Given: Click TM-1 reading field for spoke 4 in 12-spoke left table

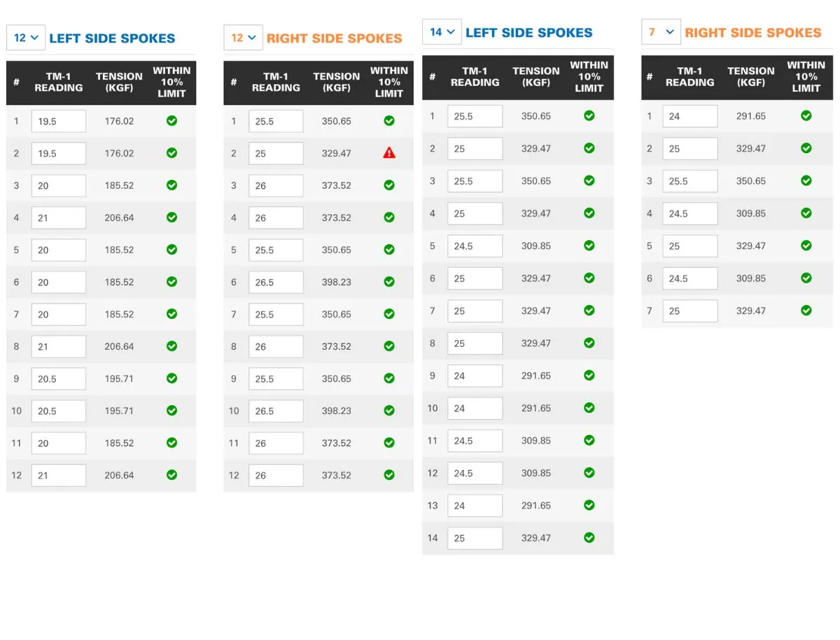Looking at the screenshot, I should [59, 218].
